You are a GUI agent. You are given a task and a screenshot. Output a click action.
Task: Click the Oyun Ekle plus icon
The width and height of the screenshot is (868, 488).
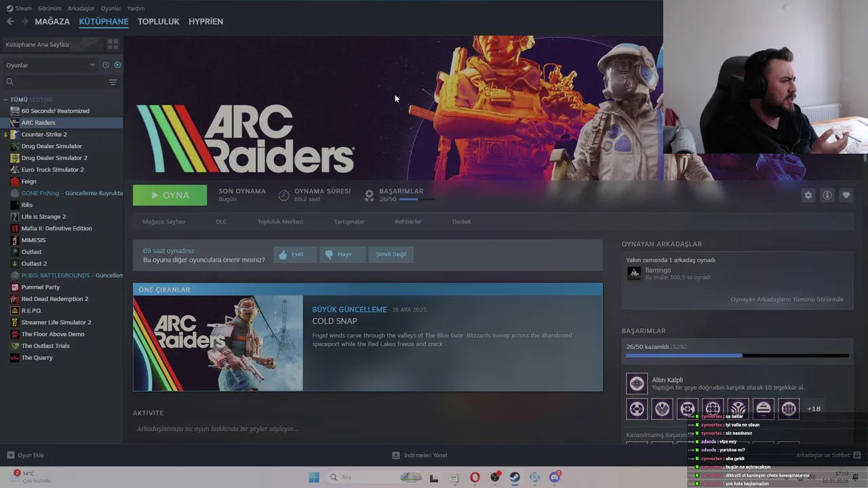10,455
